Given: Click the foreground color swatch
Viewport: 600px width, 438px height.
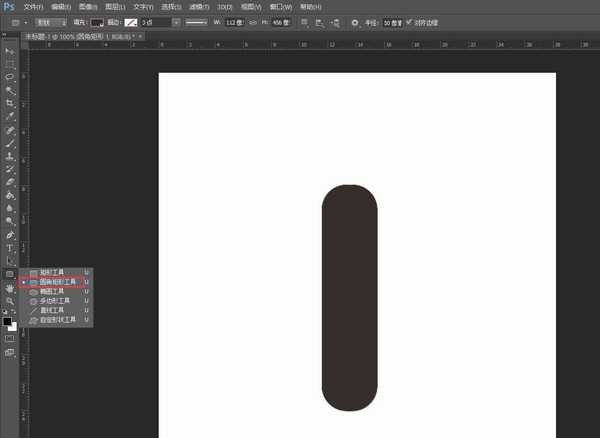Looking at the screenshot, I should click(7, 321).
